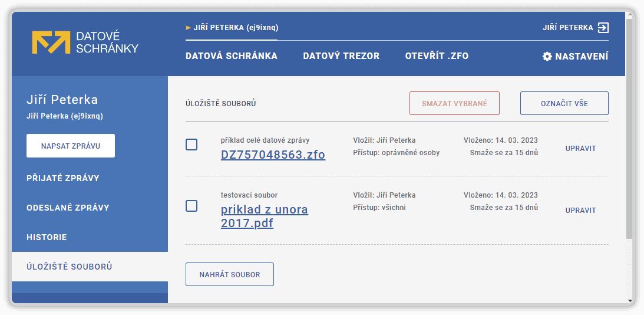Switch to Datový trezor tab

[341, 57]
